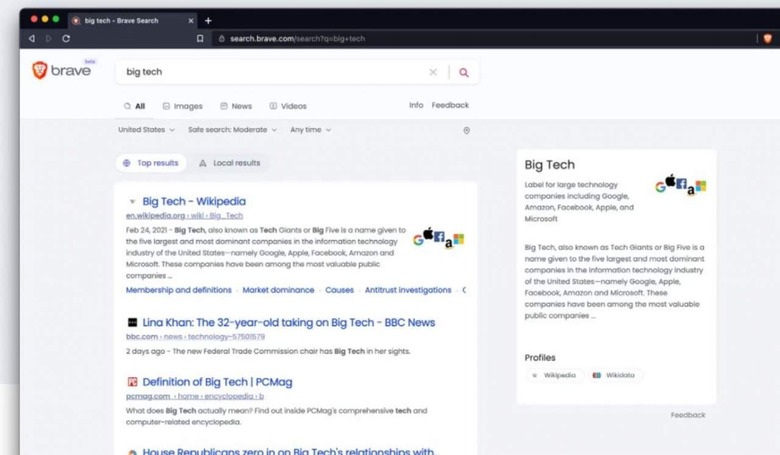Click the big tech search input field

[x=270, y=72]
